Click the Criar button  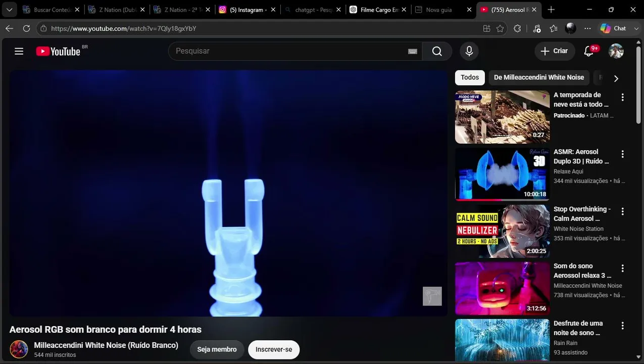[x=555, y=51]
